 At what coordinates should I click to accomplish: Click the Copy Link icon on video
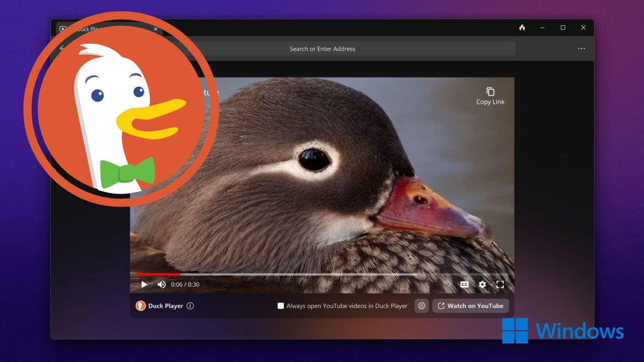point(490,92)
